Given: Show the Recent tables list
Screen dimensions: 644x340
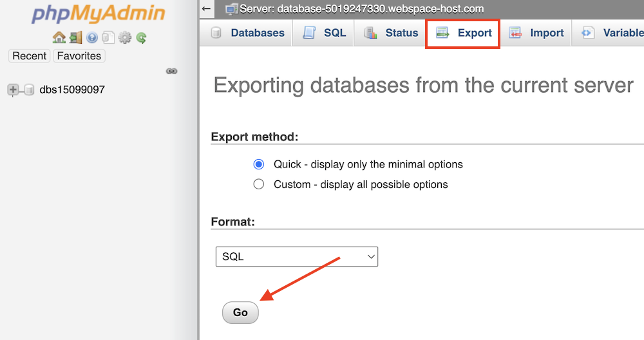Looking at the screenshot, I should click(30, 56).
